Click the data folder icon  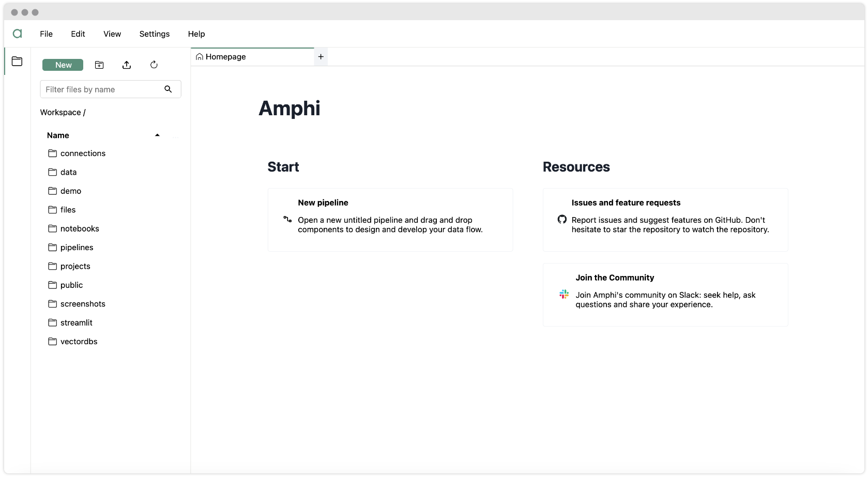(52, 172)
